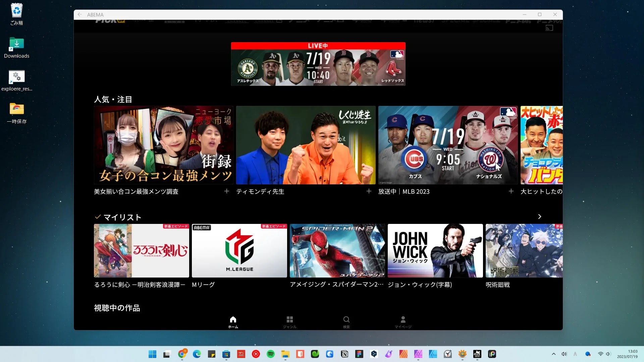Open Affinity Photo from the taskbar
The image size is (644, 362).
coord(418,354)
